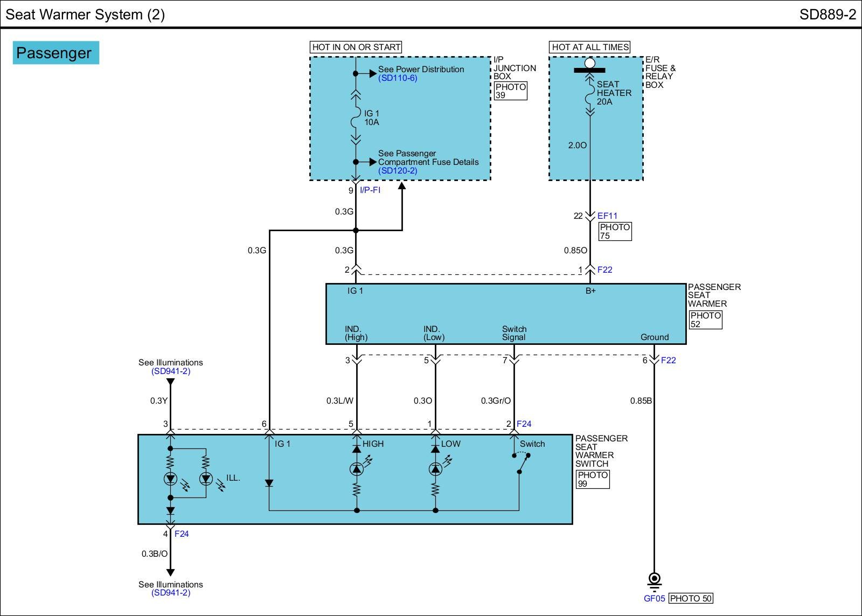
Task: View PHOTO 99 of seat warmer switch
Action: coord(593,479)
